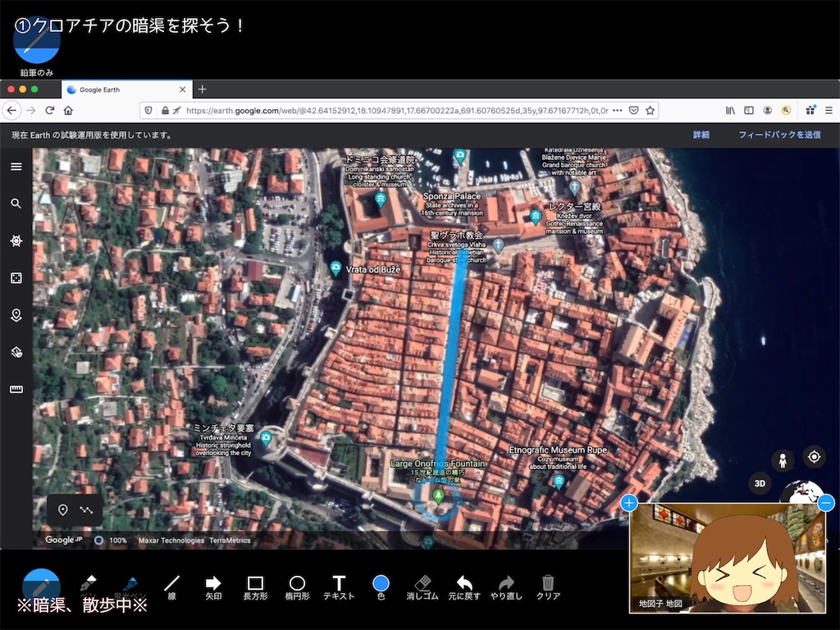Click the tracking protection shield icon

pos(148,111)
